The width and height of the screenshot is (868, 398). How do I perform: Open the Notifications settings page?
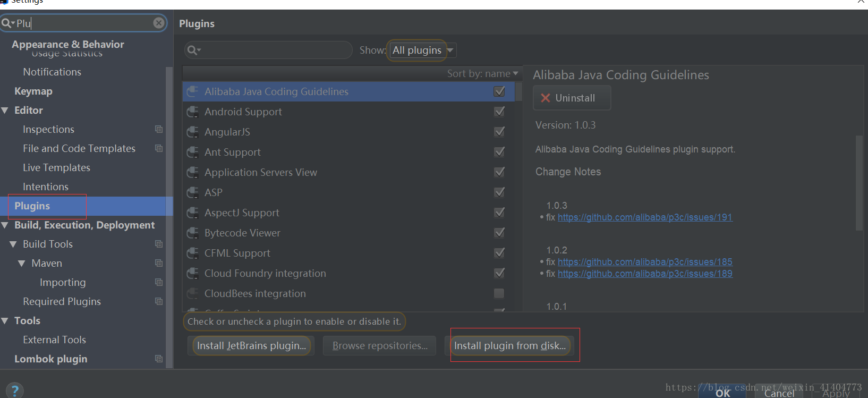[x=52, y=72]
